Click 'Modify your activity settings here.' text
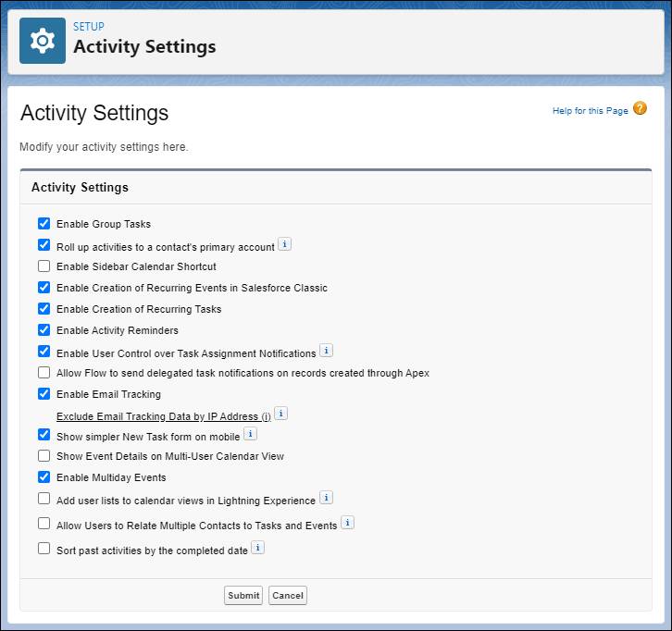The image size is (672, 631). 104,147
